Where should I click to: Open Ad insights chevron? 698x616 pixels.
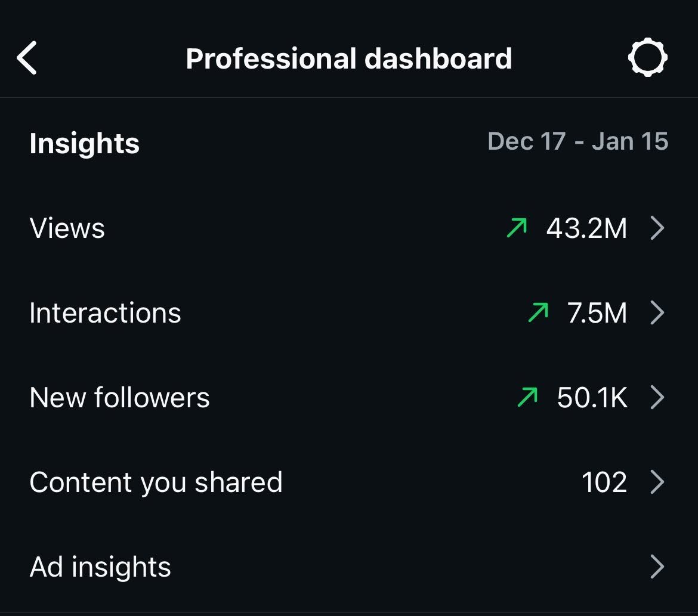pyautogui.click(x=657, y=567)
